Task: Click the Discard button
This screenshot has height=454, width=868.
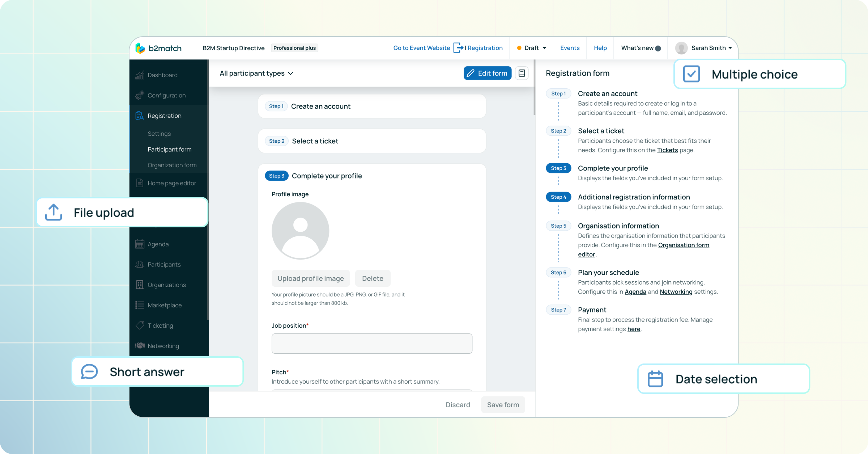Action: click(x=458, y=404)
